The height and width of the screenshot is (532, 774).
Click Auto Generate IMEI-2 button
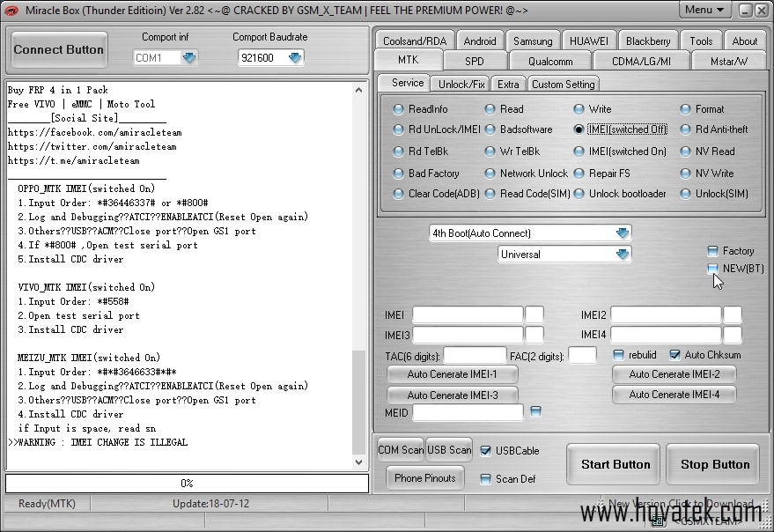[x=674, y=374]
